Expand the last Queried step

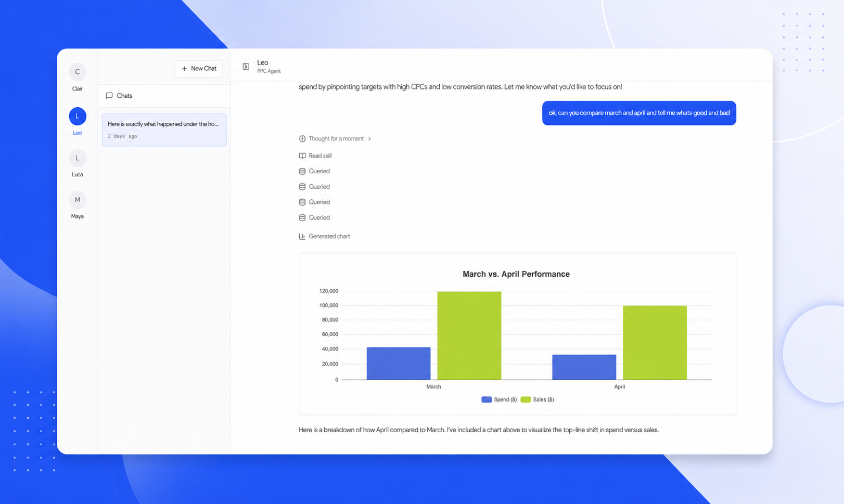point(314,217)
